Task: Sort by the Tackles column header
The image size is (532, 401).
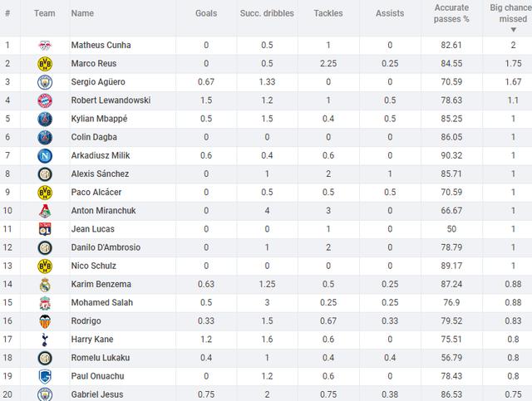Action: pyautogui.click(x=328, y=13)
